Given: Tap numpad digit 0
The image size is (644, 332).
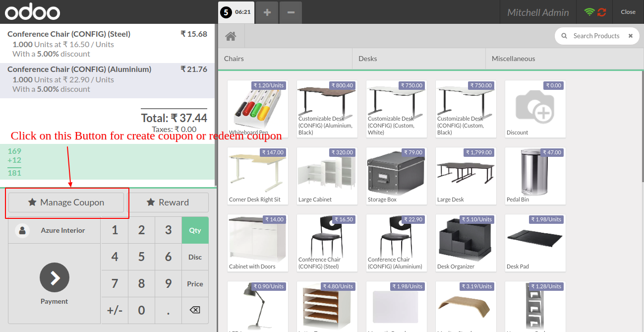Looking at the screenshot, I should [x=141, y=311].
